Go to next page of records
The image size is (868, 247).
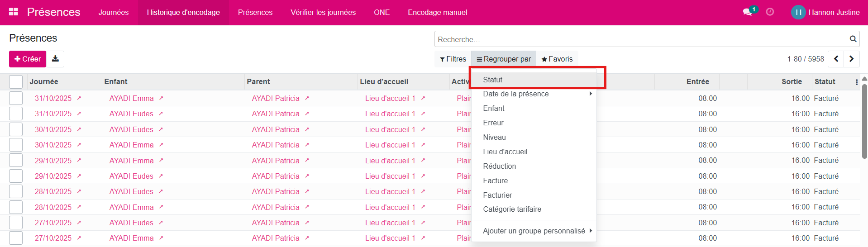(851, 59)
